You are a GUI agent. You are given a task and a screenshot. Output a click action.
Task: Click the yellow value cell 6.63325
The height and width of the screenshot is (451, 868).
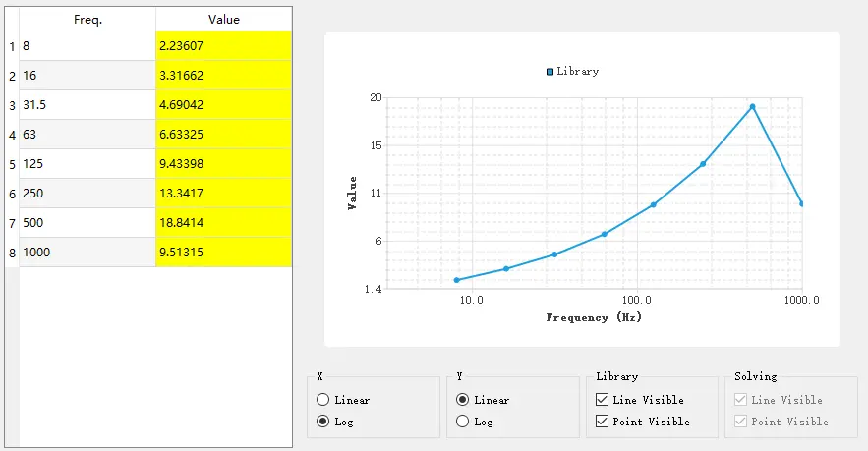point(223,135)
